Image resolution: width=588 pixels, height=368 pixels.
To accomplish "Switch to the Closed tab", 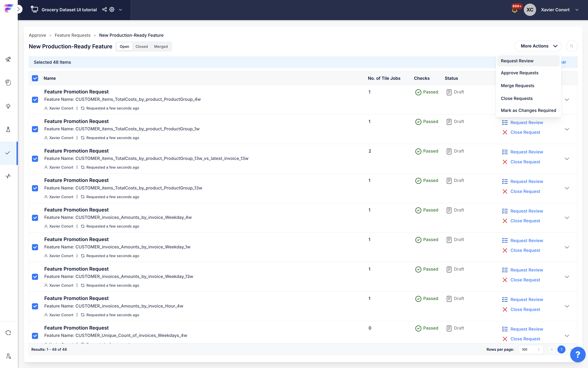I will (142, 46).
